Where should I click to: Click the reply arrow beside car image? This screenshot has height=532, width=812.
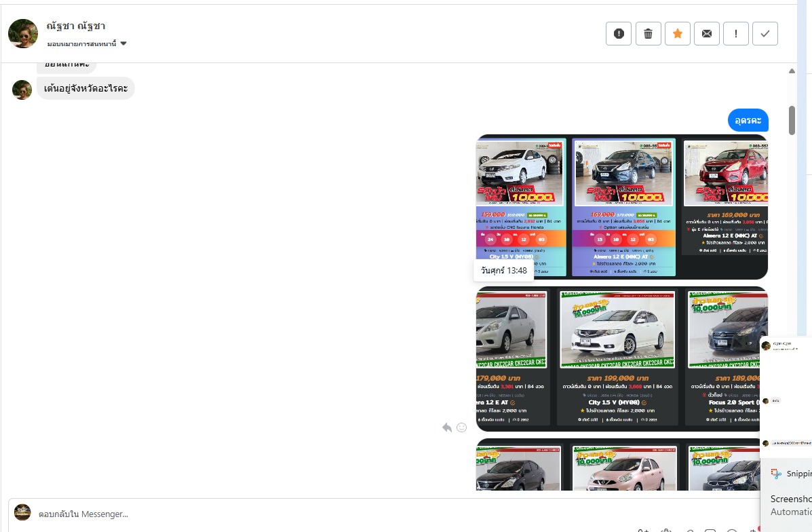(447, 427)
